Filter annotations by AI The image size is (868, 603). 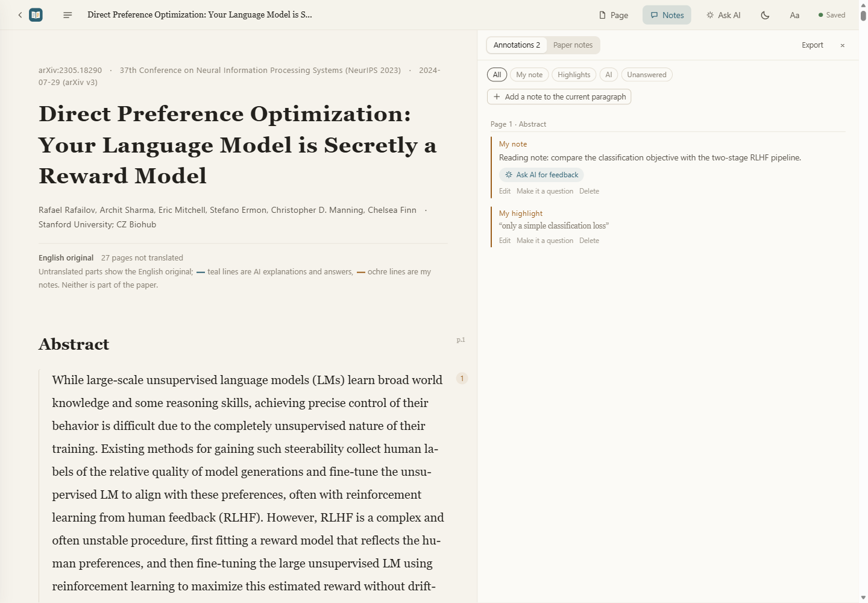pos(609,75)
